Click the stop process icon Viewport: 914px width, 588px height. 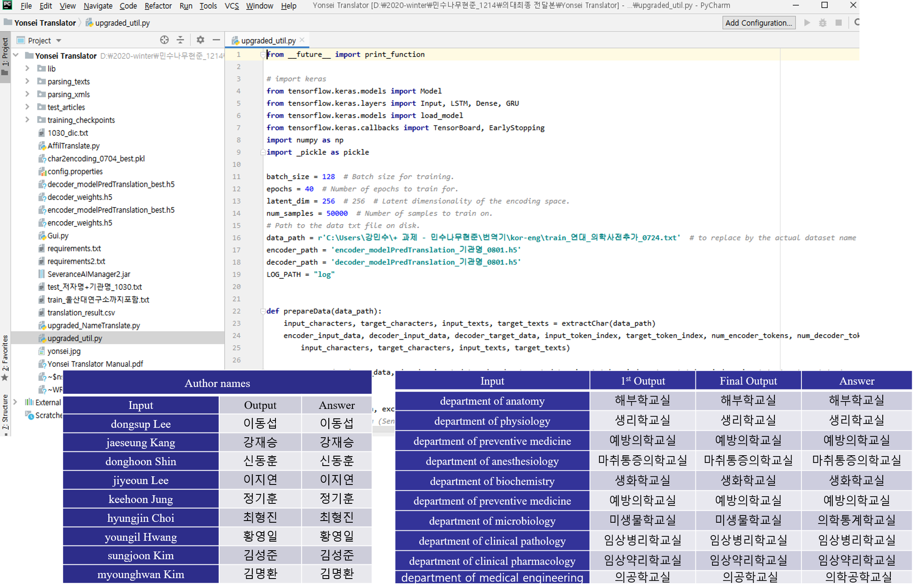pyautogui.click(x=838, y=23)
